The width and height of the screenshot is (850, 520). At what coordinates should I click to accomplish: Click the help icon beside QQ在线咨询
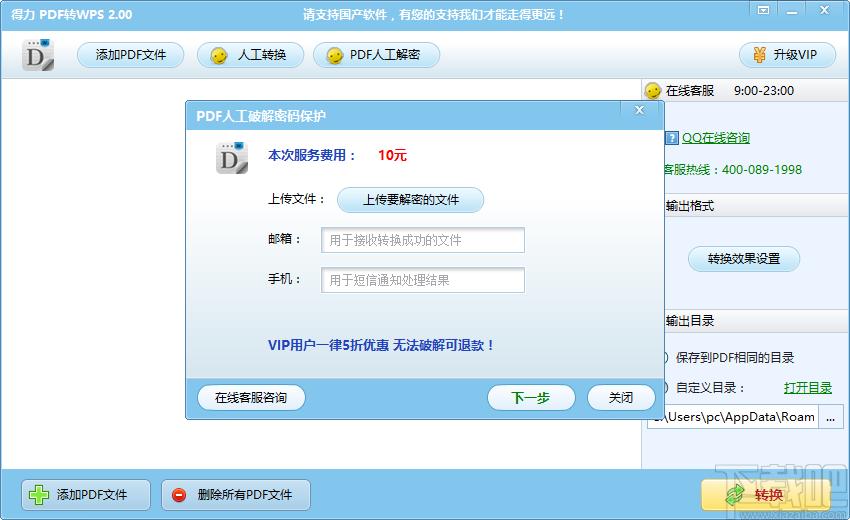click(x=672, y=138)
